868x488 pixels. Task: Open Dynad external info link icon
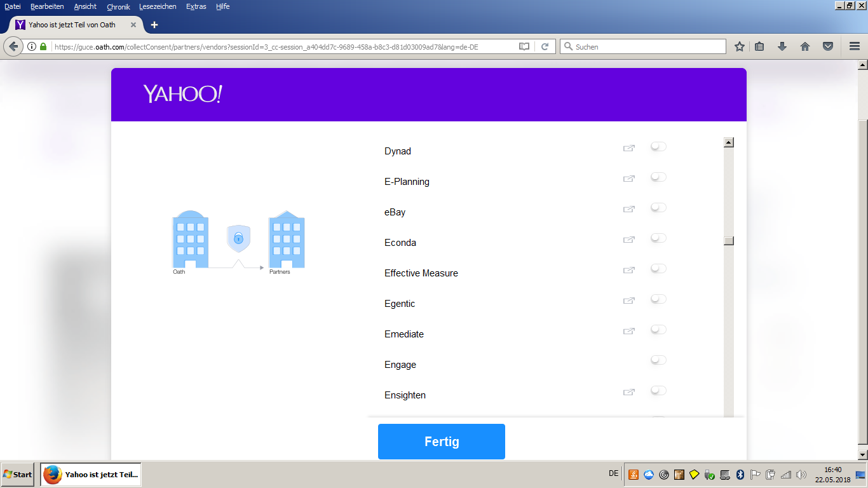tap(629, 148)
